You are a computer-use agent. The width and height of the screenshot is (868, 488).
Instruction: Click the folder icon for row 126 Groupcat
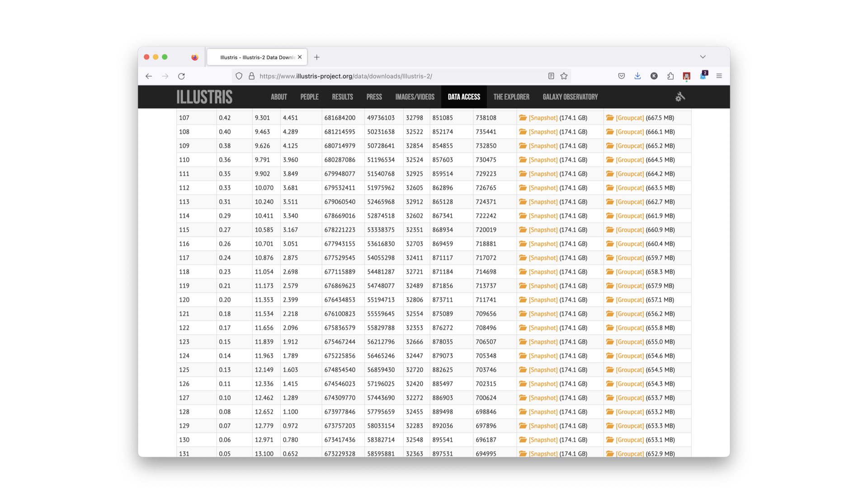point(610,384)
